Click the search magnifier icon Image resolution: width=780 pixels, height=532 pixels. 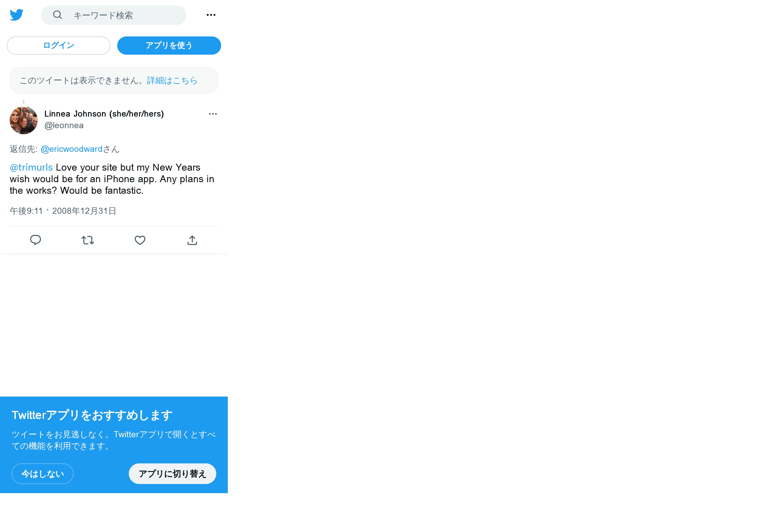(58, 15)
